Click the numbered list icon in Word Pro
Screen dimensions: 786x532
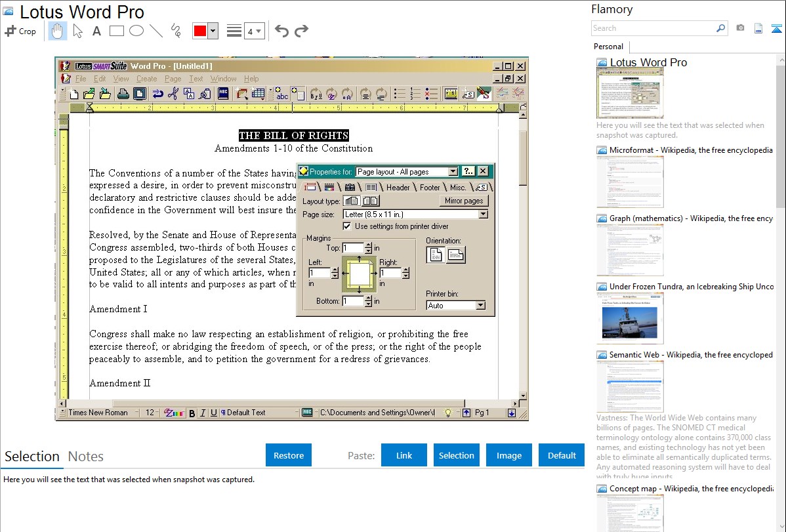point(415,94)
